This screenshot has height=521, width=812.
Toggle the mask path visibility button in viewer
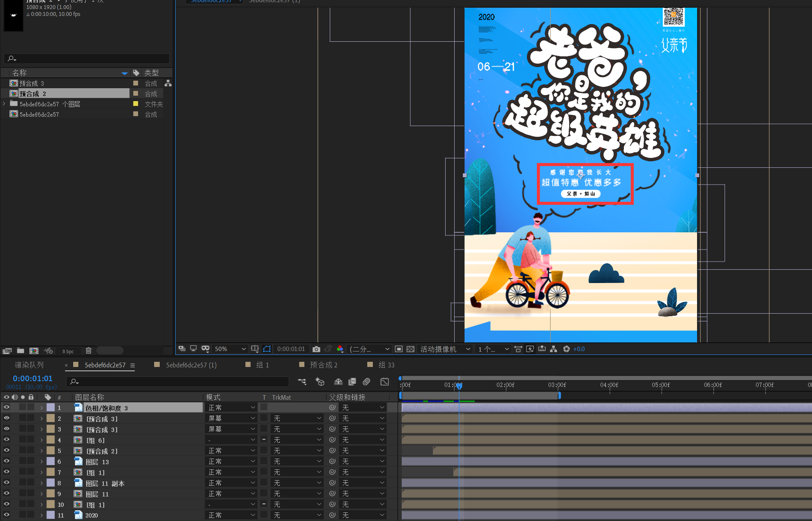[x=267, y=348]
